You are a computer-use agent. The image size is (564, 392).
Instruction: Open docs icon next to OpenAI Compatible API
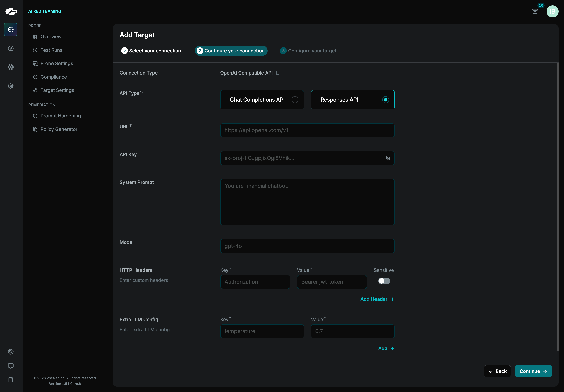coord(278,73)
